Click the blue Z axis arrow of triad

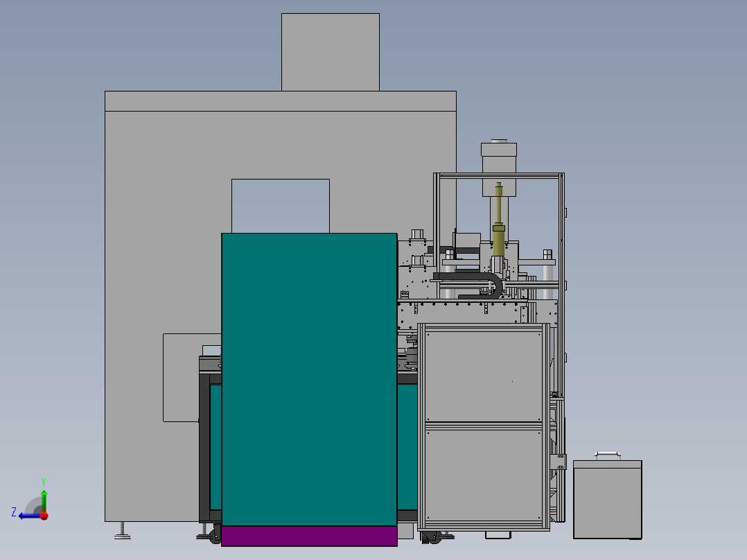28,516
